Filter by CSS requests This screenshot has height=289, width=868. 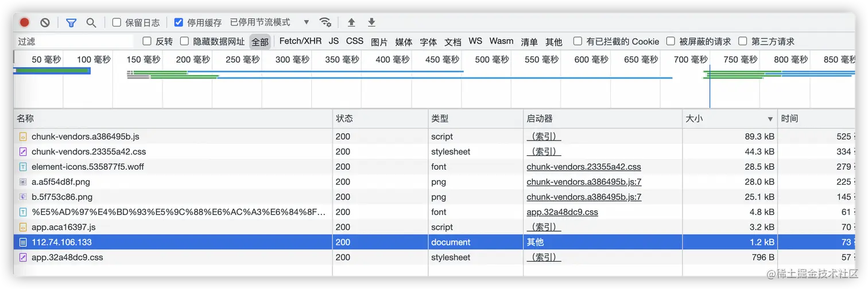click(x=355, y=41)
